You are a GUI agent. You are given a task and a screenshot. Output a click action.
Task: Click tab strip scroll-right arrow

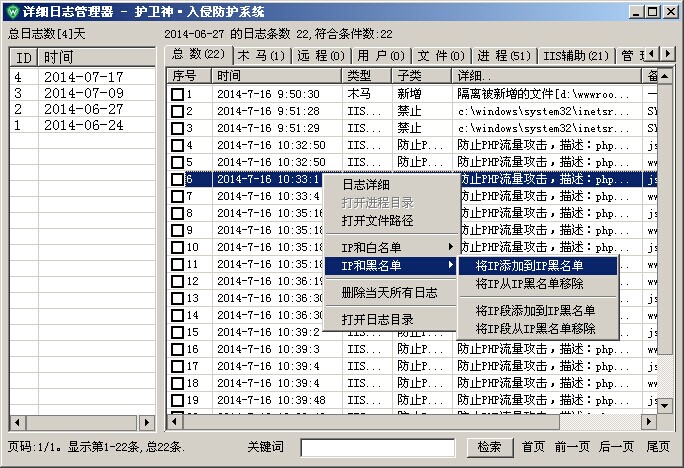(667, 54)
